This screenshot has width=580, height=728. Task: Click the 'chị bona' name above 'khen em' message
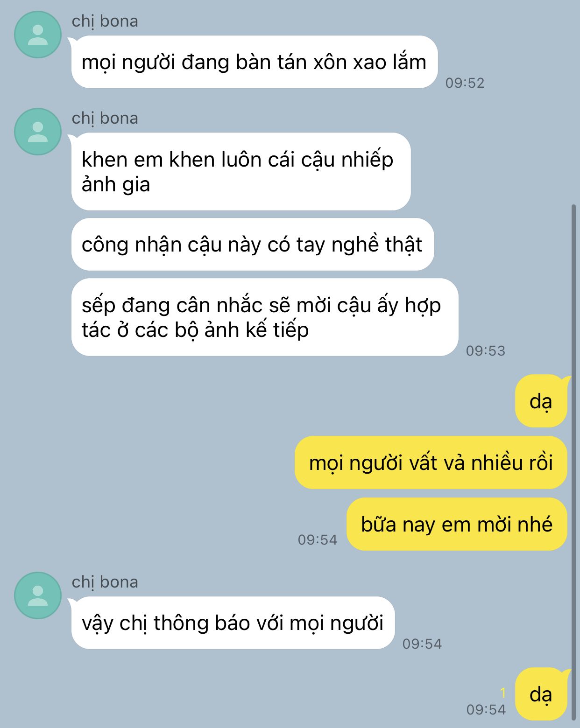coord(105,119)
